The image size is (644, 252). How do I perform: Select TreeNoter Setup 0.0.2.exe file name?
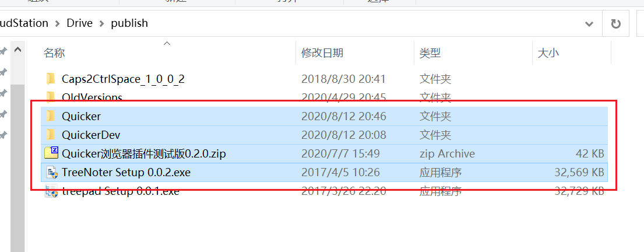tap(126, 173)
